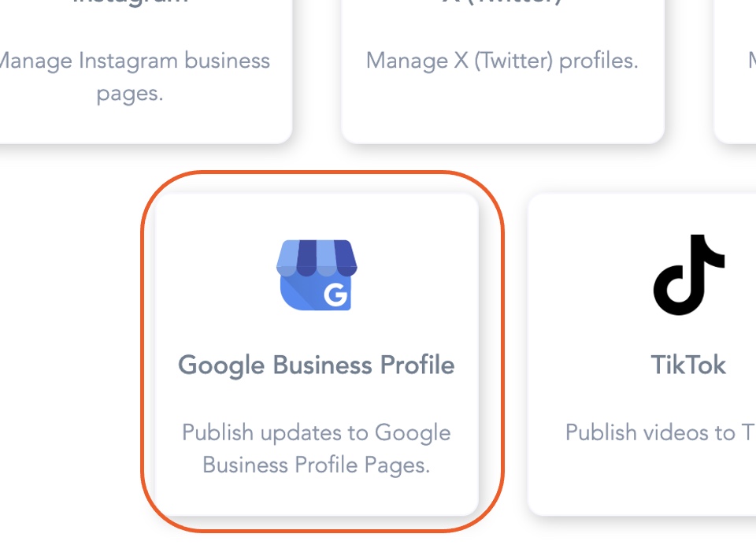Select the partially visible card at far right top
This screenshot has height=556, width=756.
tap(735, 72)
